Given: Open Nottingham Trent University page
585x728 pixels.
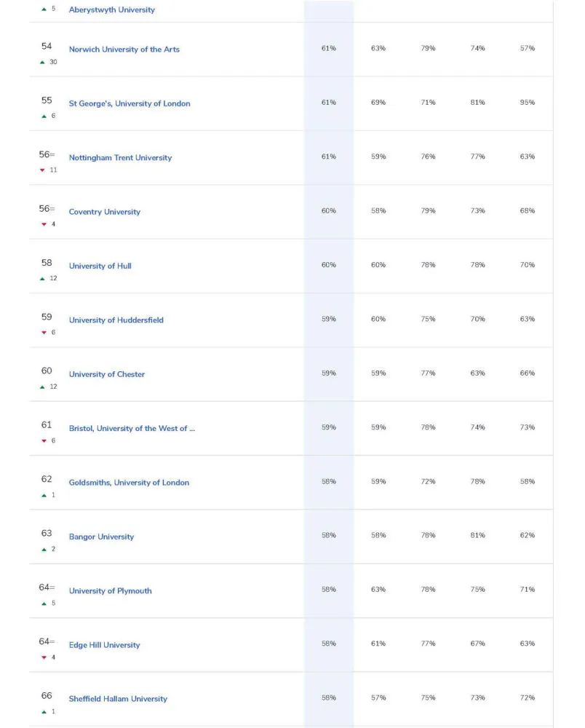Looking at the screenshot, I should 120,158.
